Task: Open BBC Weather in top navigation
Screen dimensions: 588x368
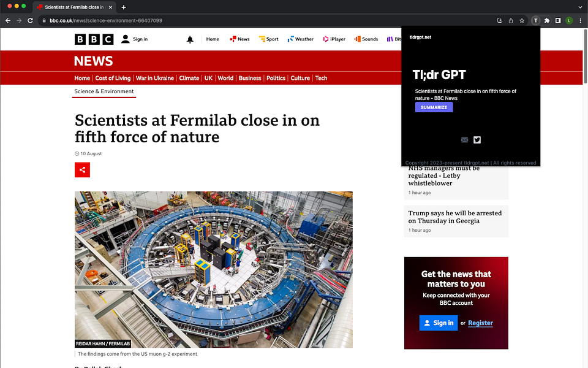Action: click(300, 39)
